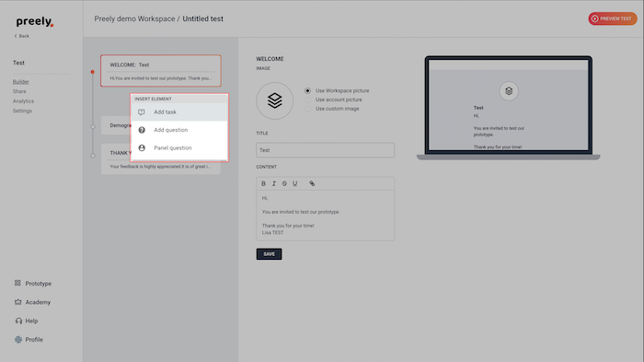Click the Title input field
644x362 pixels.
326,150
